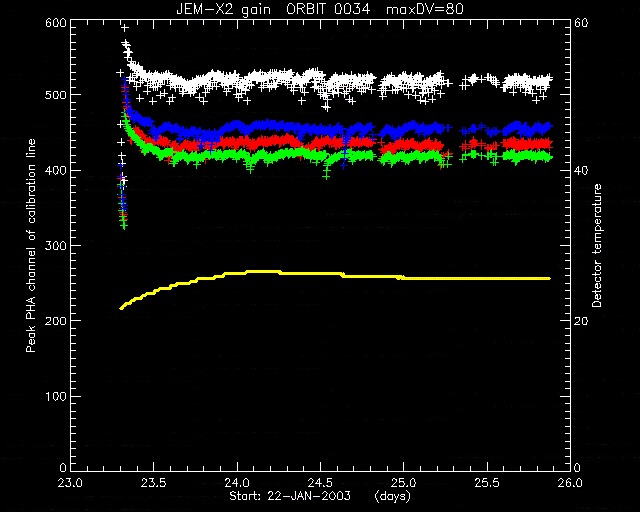Click the "(days)" x-axis unit label
Viewport: 640px width, 512px height.
[x=392, y=496]
